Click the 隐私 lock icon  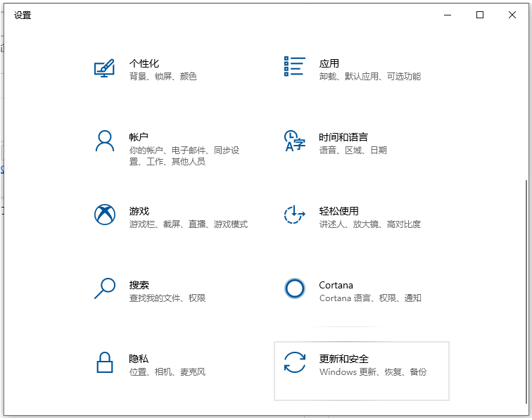point(104,362)
